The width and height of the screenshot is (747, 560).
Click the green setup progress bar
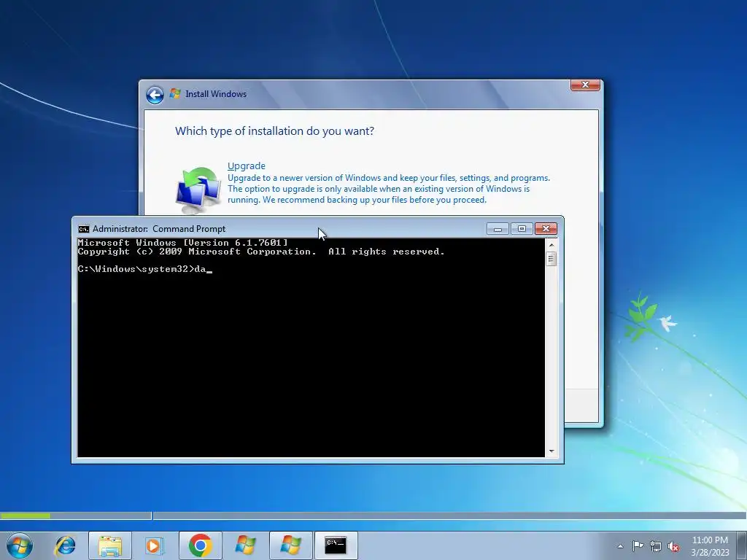point(26,516)
